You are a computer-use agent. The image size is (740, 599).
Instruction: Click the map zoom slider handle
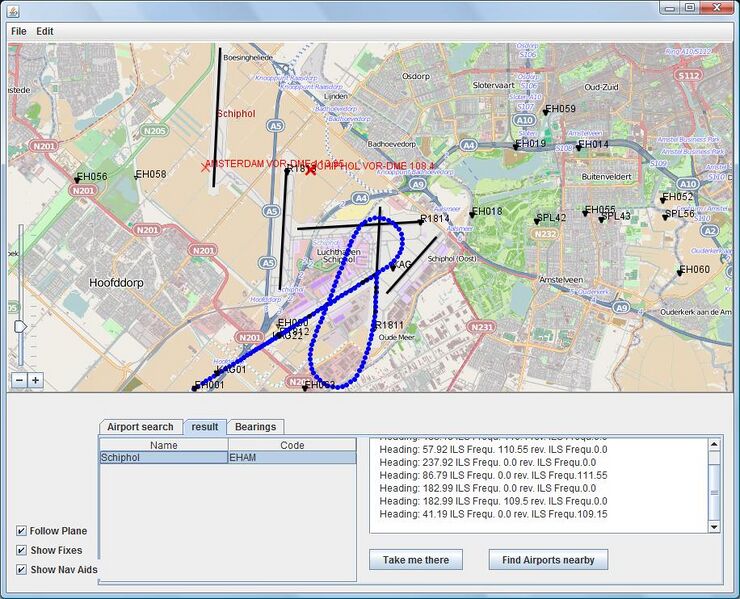coord(20,326)
